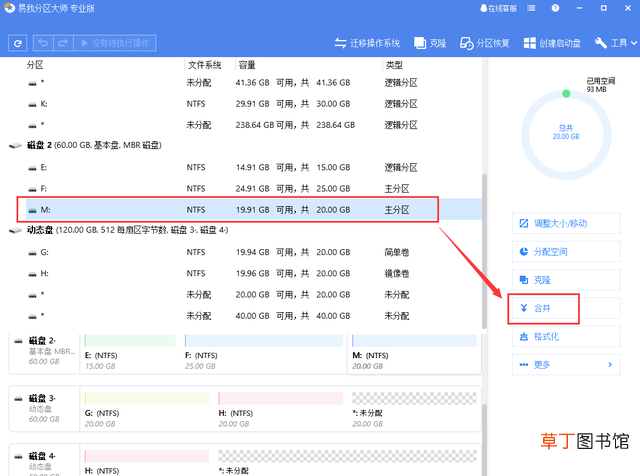The image size is (640, 476).
Task: Select the H: mirrored volume row
Action: tap(253, 274)
